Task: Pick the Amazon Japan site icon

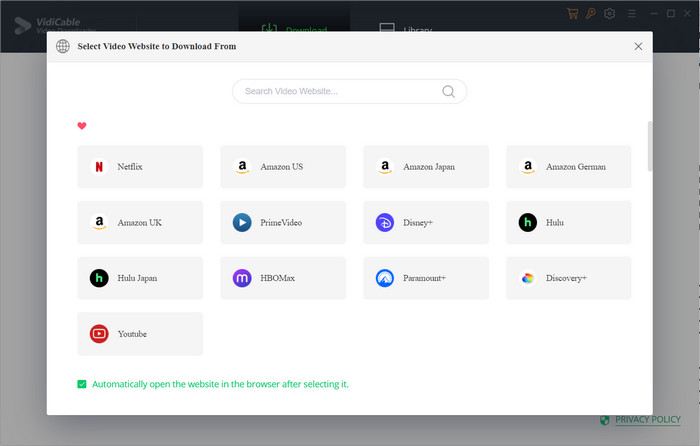Action: point(385,167)
